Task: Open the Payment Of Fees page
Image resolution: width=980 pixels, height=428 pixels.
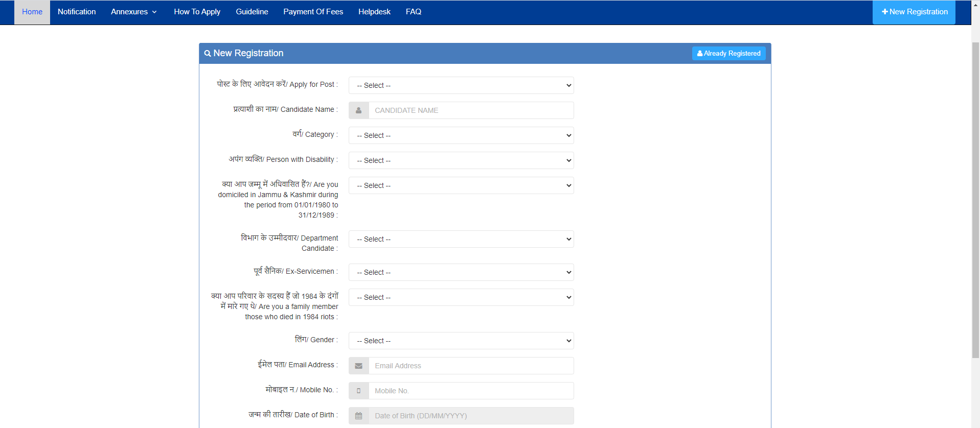Action: [x=313, y=12]
